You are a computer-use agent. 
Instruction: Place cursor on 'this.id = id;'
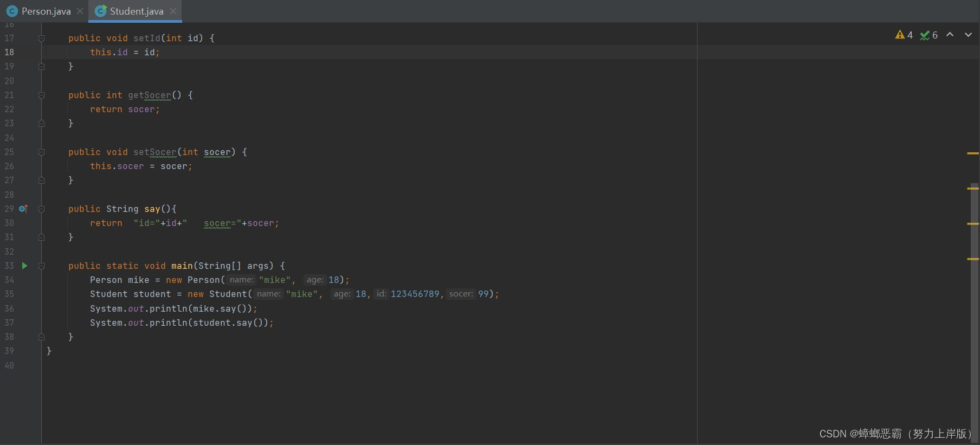pyautogui.click(x=125, y=52)
